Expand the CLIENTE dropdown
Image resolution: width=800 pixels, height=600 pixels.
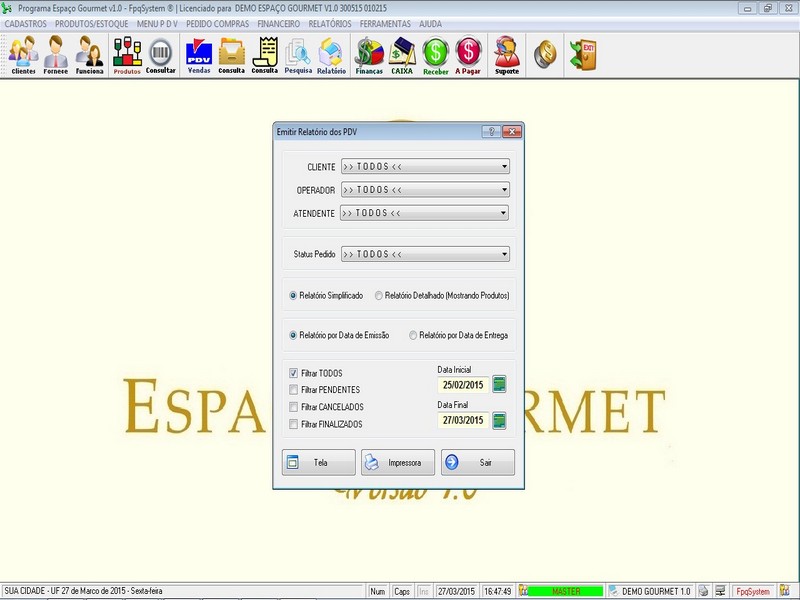(x=504, y=166)
